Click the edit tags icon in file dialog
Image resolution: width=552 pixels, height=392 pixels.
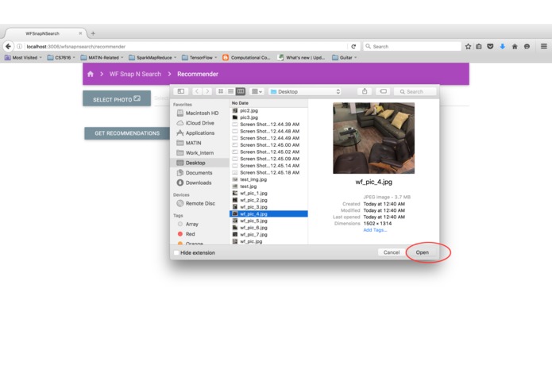coord(383,91)
